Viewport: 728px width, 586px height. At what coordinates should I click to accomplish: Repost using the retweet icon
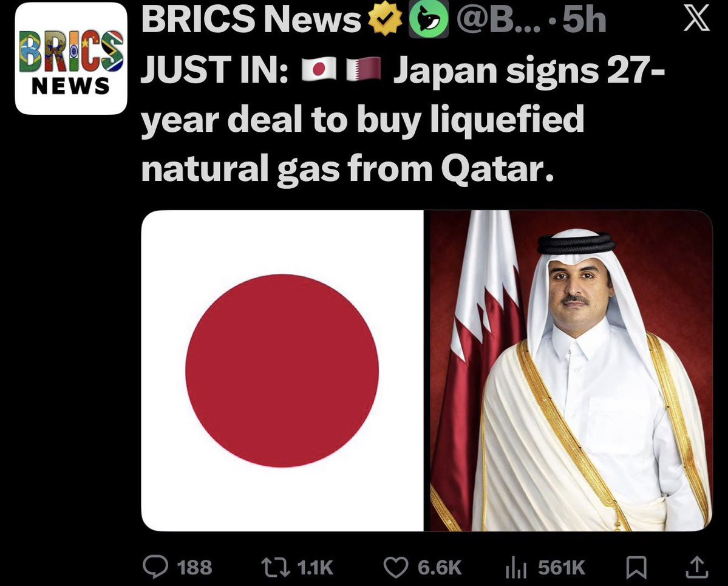click(276, 567)
